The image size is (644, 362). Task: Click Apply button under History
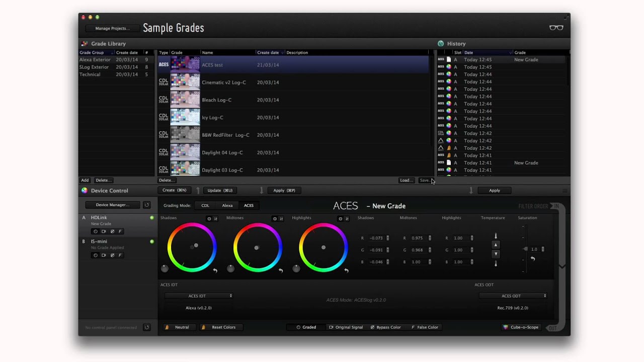(495, 191)
